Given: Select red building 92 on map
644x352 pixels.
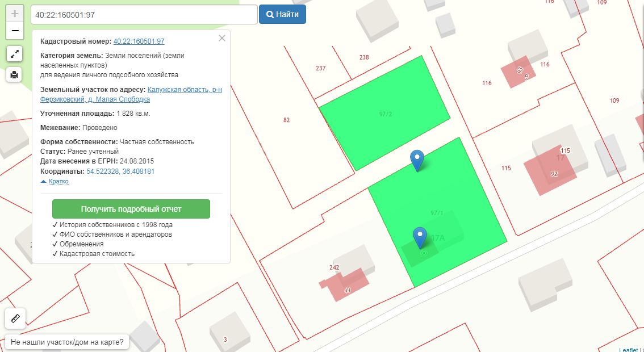Looking at the screenshot, I should [x=549, y=169].
